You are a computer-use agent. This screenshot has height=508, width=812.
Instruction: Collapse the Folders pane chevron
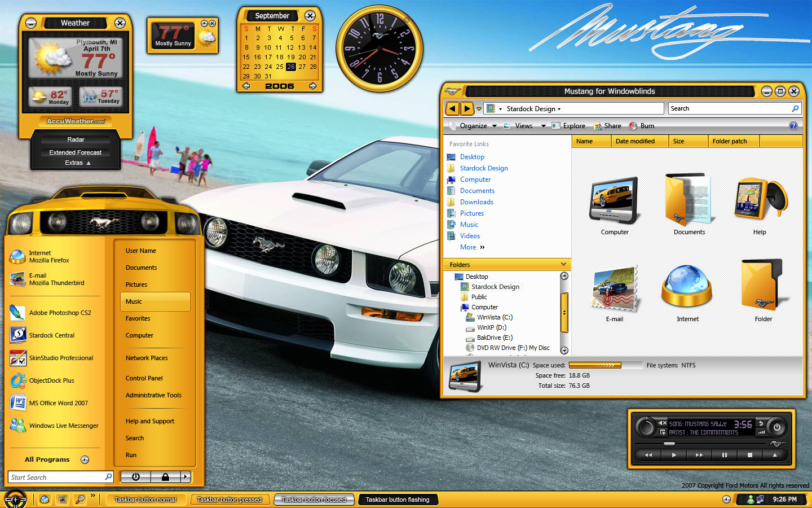[563, 264]
